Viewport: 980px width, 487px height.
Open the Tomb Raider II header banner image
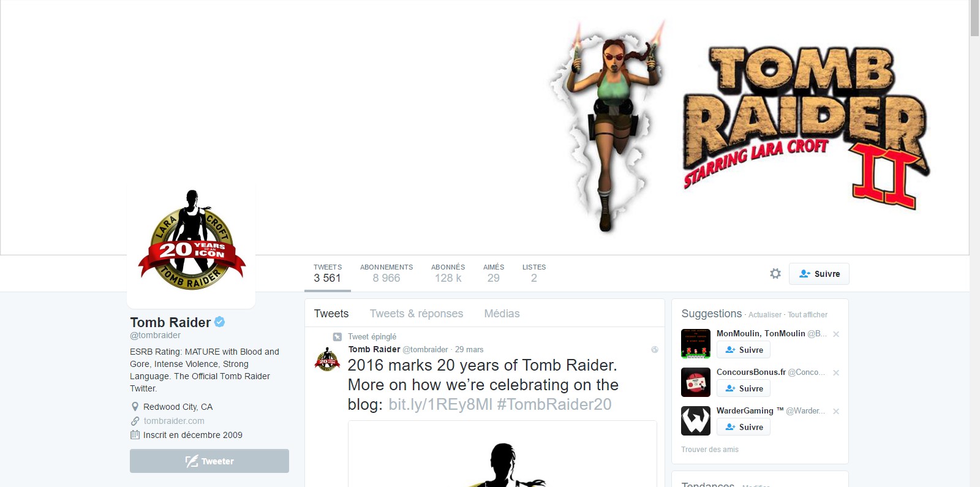[484, 127]
